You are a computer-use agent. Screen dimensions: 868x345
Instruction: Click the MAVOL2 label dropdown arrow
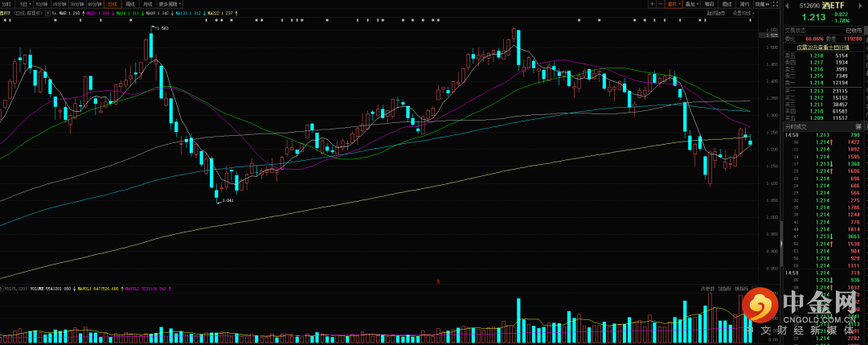click(x=170, y=289)
